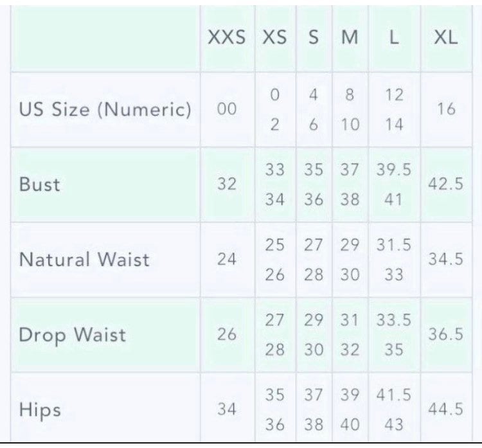Click the XL drop waist value 36.5
Viewport: 482px width, 448px height.
(x=445, y=335)
